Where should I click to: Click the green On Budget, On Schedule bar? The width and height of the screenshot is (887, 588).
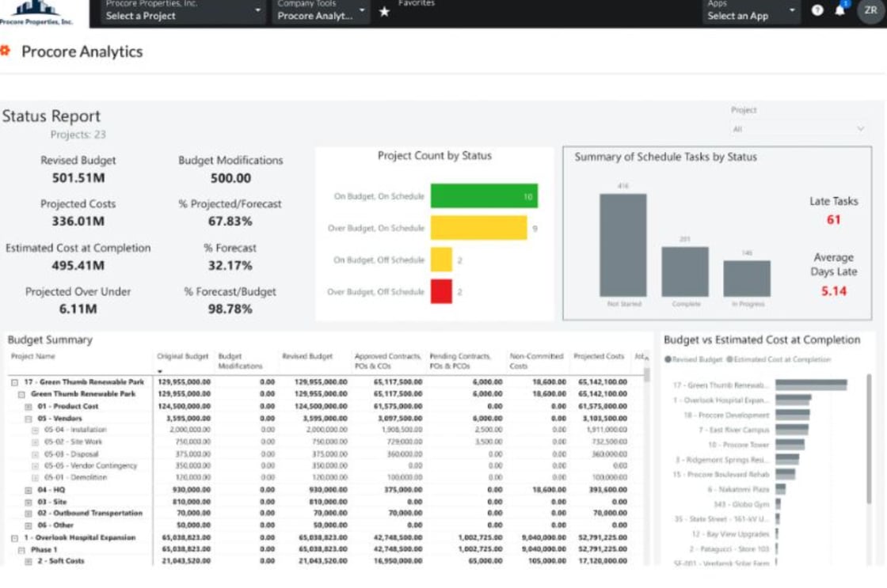tap(484, 195)
